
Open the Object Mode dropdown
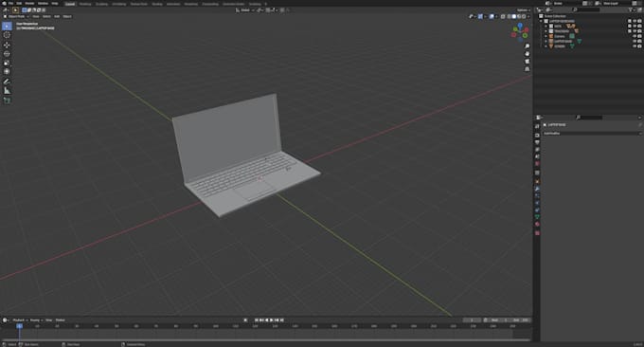pos(16,16)
